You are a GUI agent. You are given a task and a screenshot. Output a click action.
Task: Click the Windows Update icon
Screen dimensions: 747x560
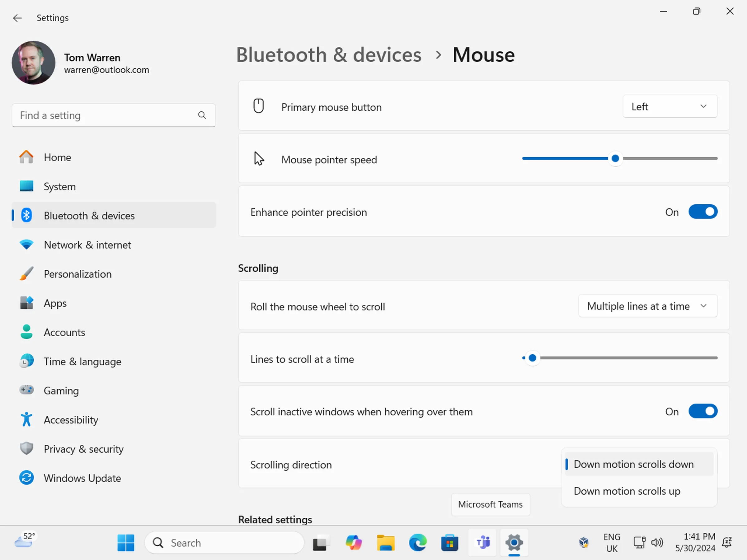tap(26, 478)
